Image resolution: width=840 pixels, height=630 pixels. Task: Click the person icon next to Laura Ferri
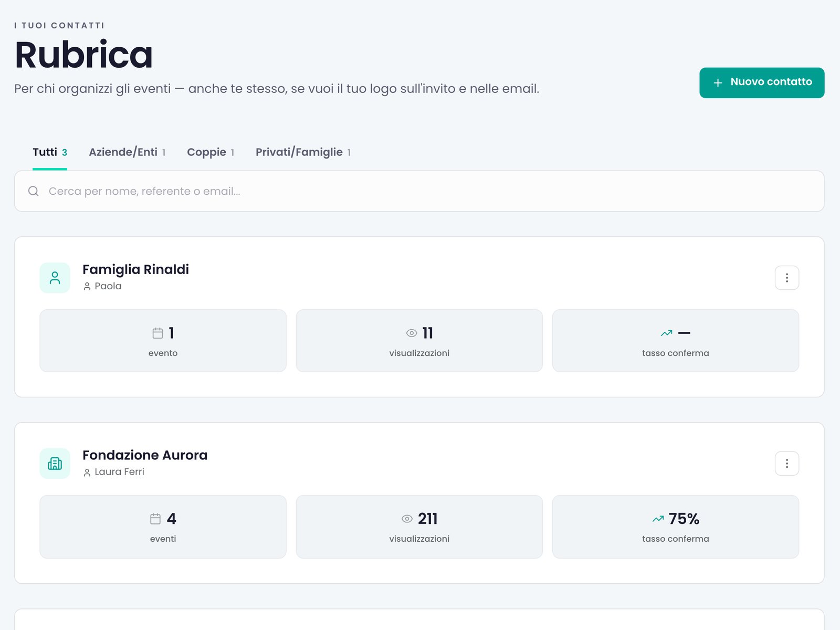[x=87, y=472]
